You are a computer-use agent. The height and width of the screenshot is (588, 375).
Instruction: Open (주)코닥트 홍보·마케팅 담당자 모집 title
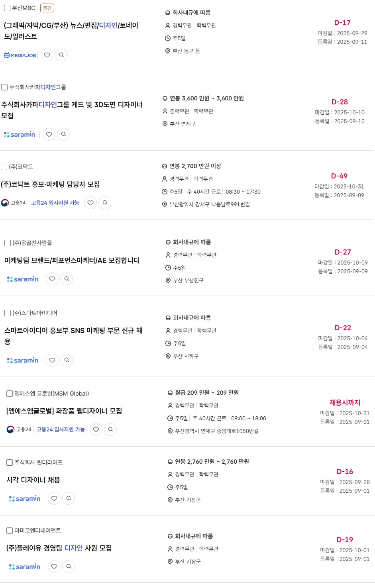click(50, 184)
